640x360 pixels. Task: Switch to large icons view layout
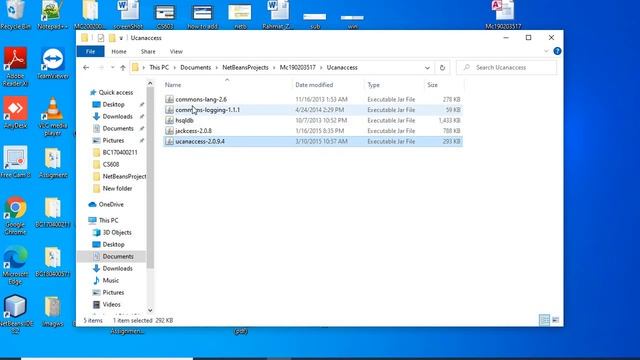pos(556,320)
